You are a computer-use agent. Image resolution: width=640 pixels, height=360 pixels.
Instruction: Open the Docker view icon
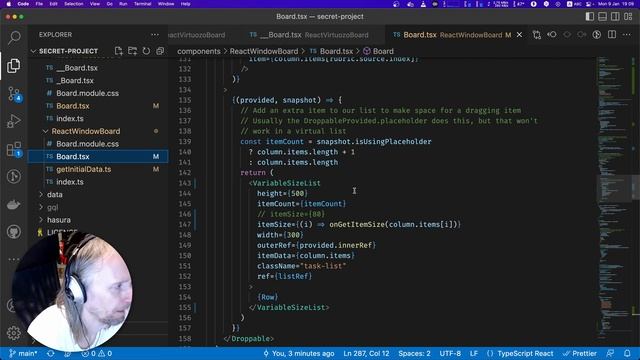[x=13, y=204]
